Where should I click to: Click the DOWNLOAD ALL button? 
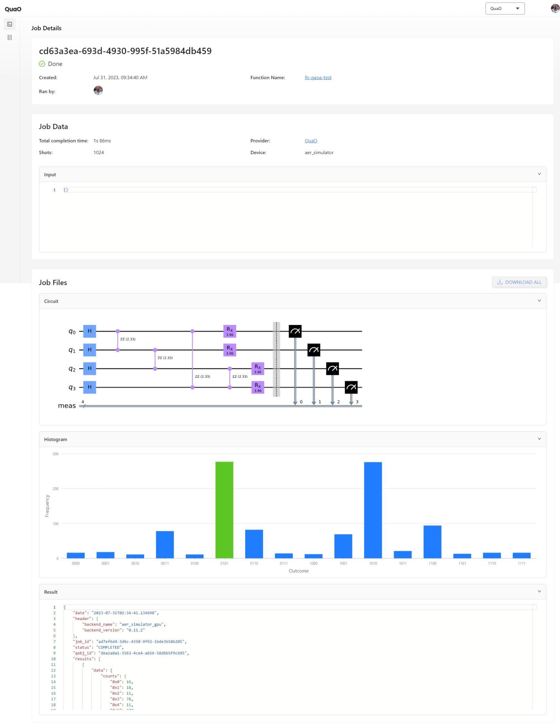coord(519,282)
